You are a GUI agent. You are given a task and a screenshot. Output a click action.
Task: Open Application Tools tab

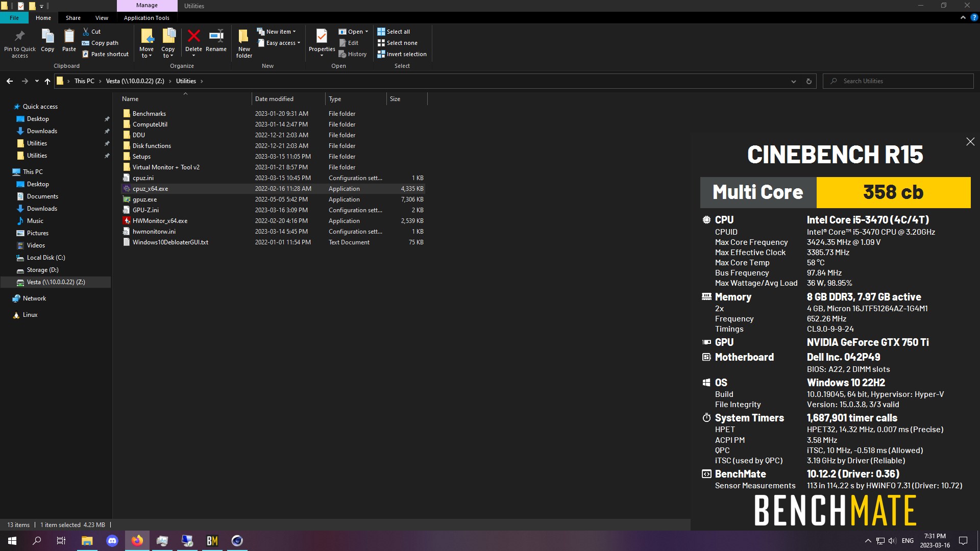pos(146,18)
